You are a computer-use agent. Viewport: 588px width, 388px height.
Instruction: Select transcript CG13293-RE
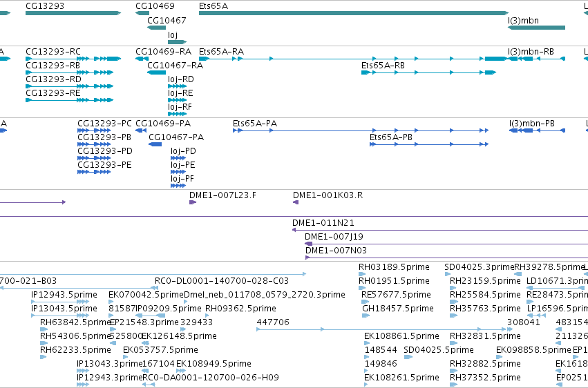click(69, 100)
